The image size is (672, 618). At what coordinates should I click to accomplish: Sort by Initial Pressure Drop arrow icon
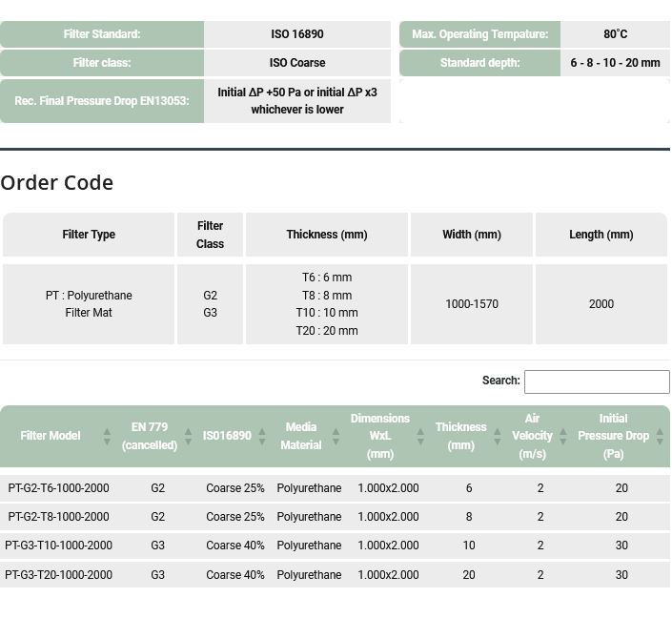[660, 436]
